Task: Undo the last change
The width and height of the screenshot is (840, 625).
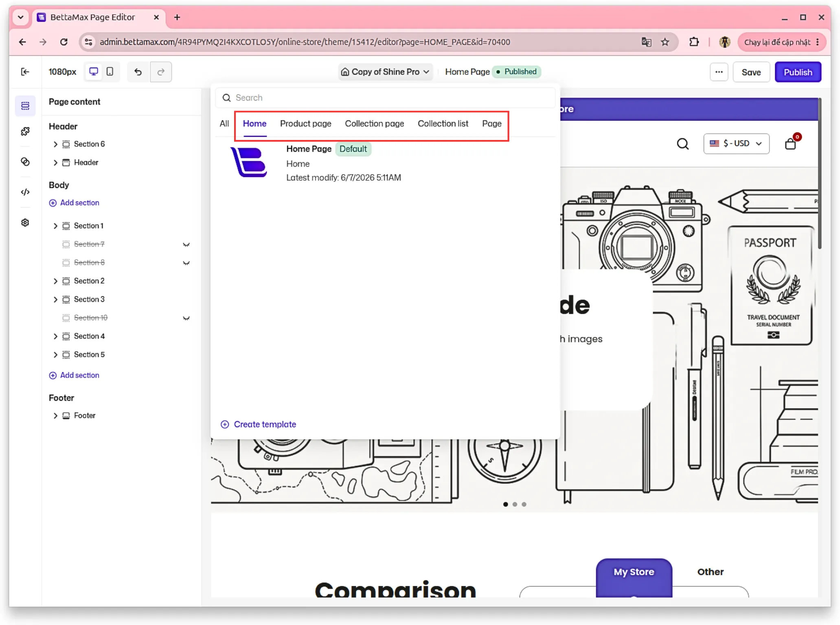Action: 138,72
